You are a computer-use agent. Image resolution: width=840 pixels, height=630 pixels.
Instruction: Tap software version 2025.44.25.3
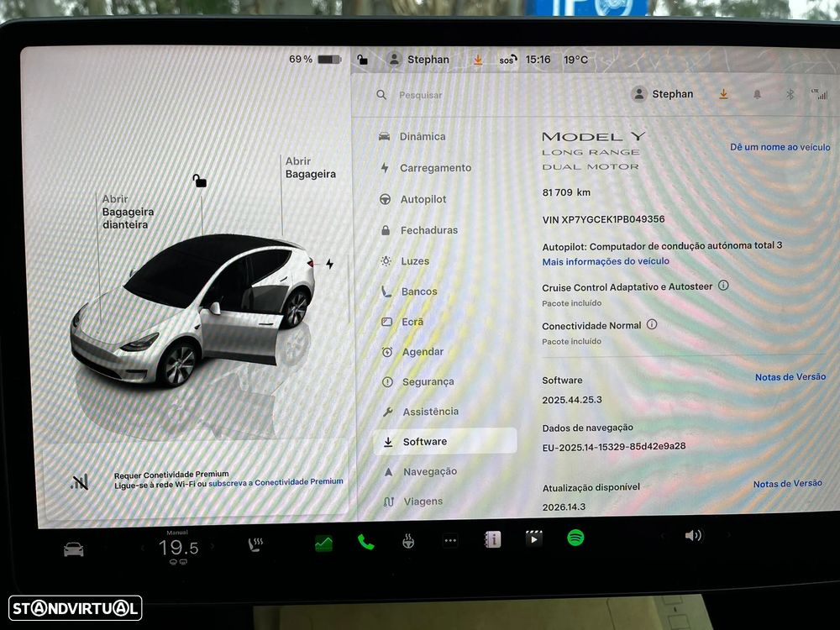571,400
